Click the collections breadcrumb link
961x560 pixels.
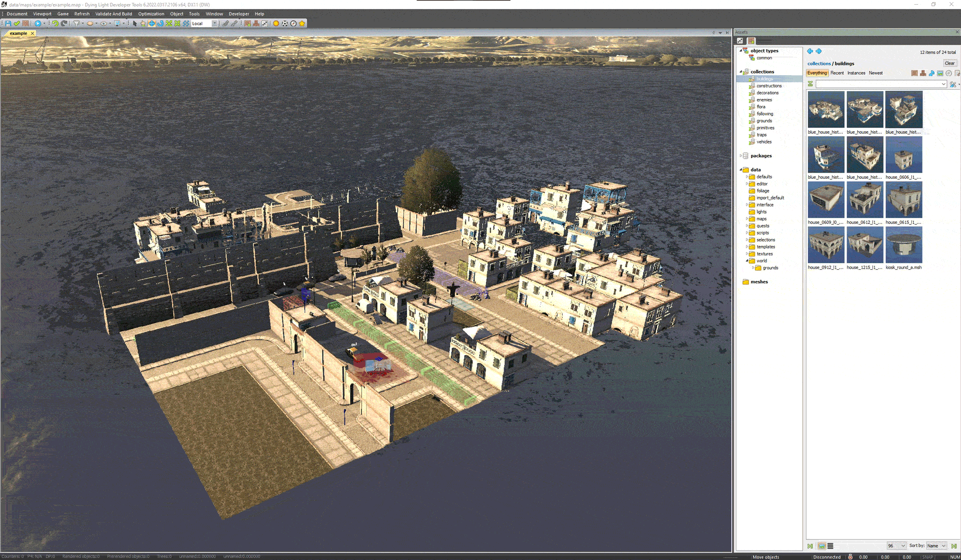pyautogui.click(x=819, y=64)
